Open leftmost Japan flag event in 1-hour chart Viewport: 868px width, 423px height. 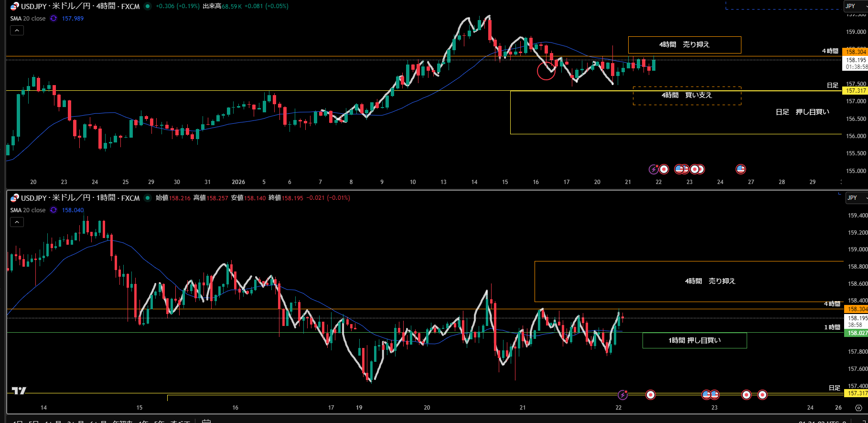click(650, 395)
